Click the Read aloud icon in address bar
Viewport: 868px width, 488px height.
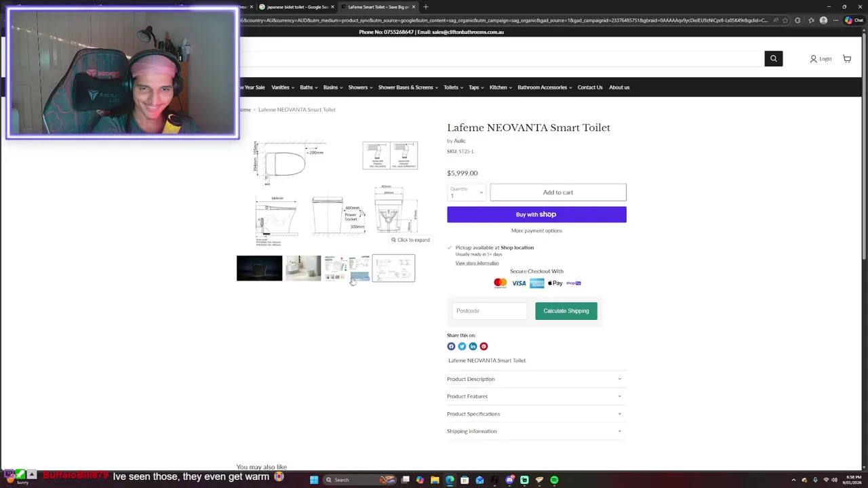pyautogui.click(x=776, y=20)
